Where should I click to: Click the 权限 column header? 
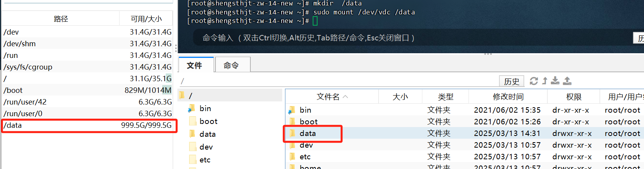pyautogui.click(x=573, y=97)
